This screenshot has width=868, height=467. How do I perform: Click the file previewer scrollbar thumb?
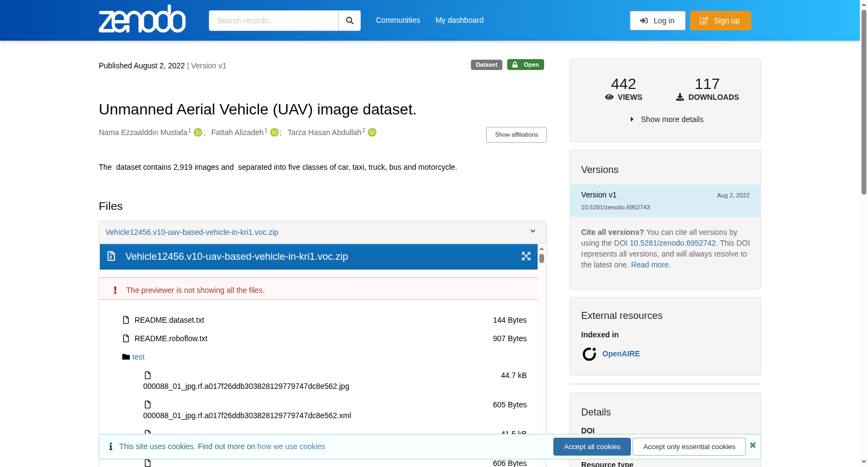[x=541, y=258]
